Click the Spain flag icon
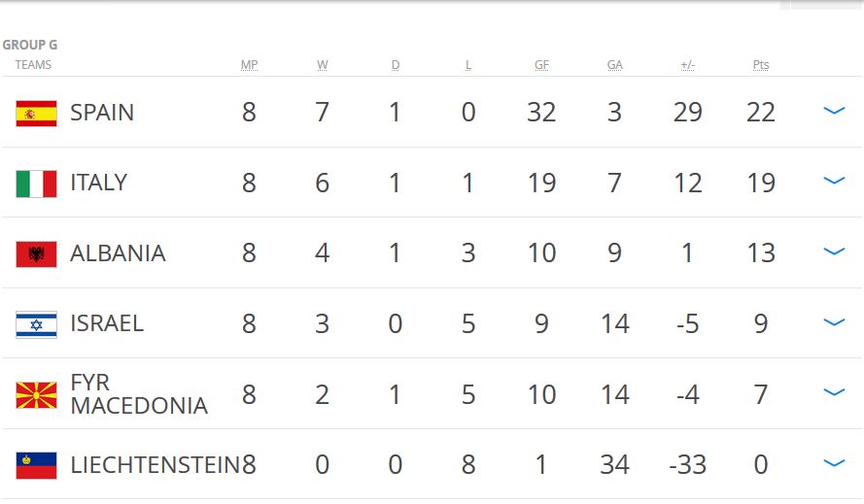 [36, 114]
